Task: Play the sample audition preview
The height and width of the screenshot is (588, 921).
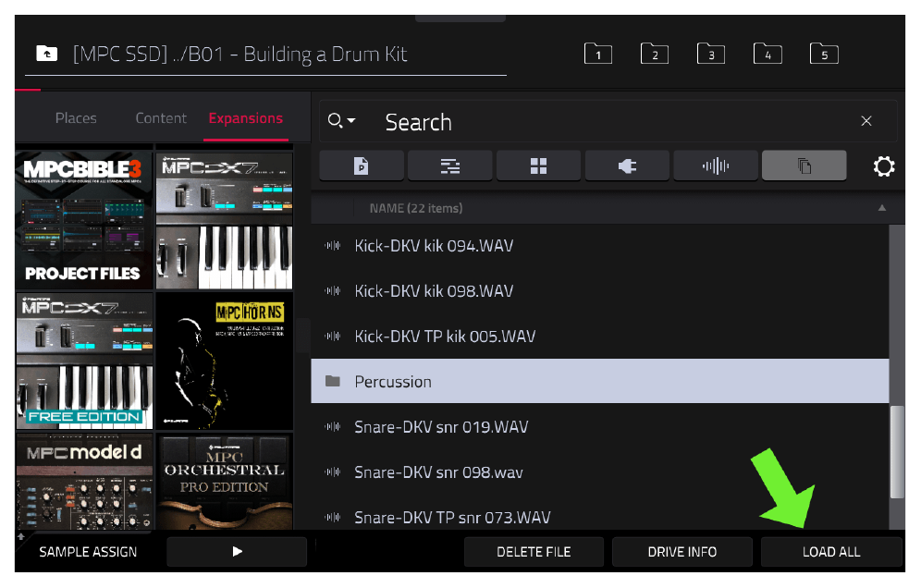Action: 237,552
